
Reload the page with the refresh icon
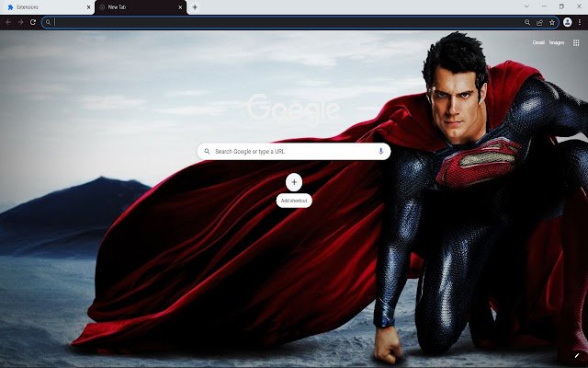click(x=33, y=22)
